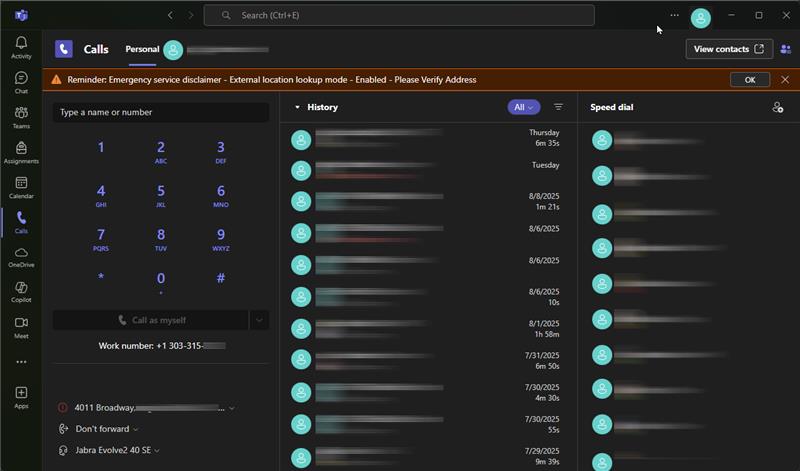800x471 pixels.
Task: Show more apps ellipsis in sidebar
Action: point(21,362)
